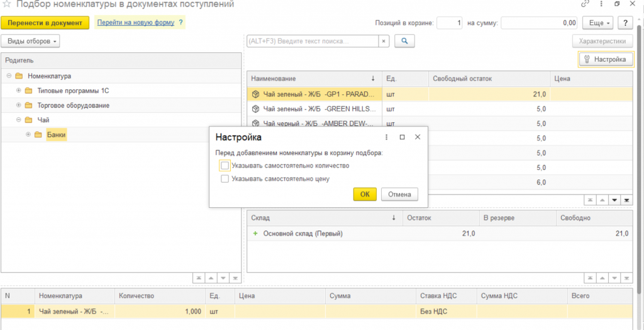Enable Указывать самостоятельно количество checkbox

[225, 166]
